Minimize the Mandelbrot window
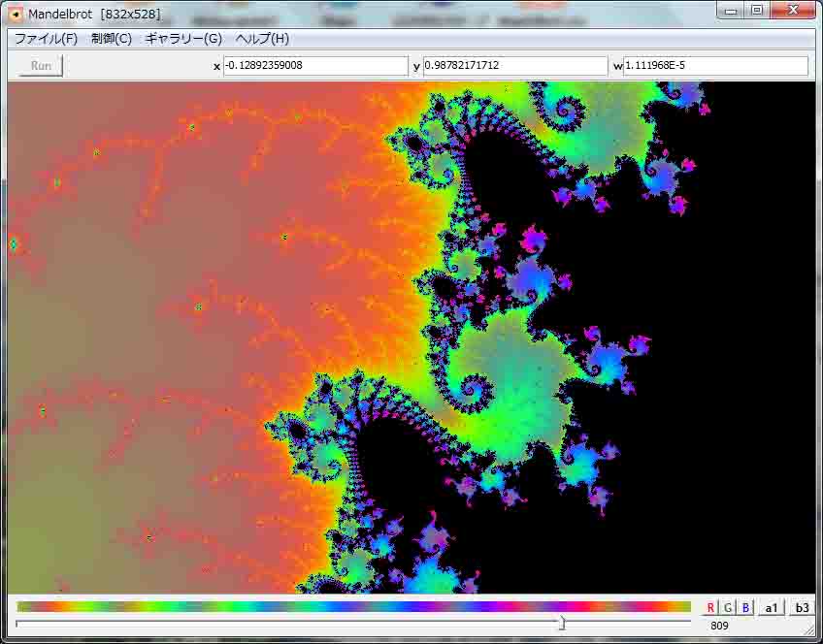This screenshot has width=823, height=644. pyautogui.click(x=731, y=11)
